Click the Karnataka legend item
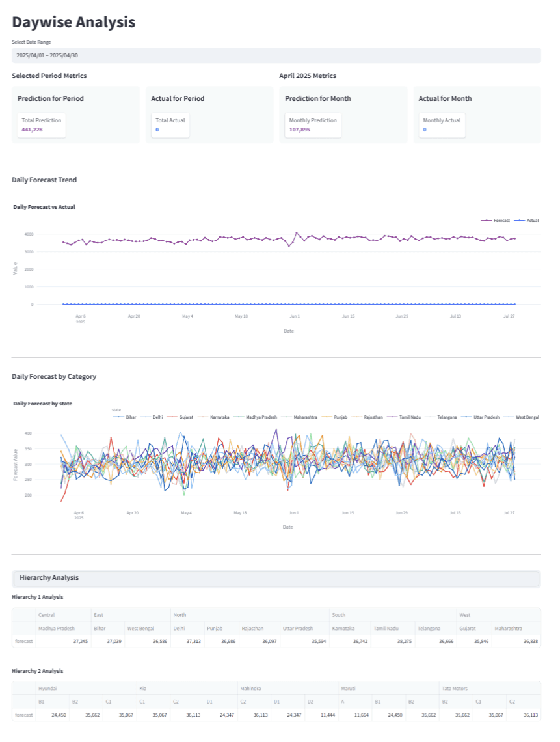This screenshot has width=560, height=742. (213, 417)
